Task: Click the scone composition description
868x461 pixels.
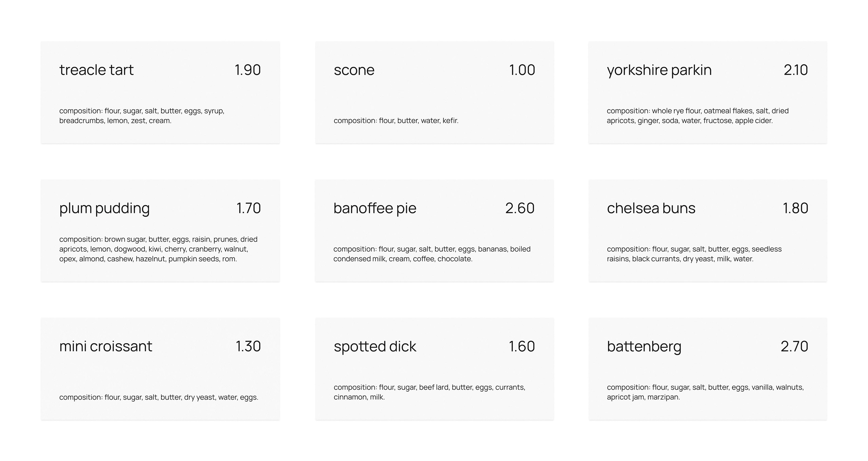Action: 396,121
